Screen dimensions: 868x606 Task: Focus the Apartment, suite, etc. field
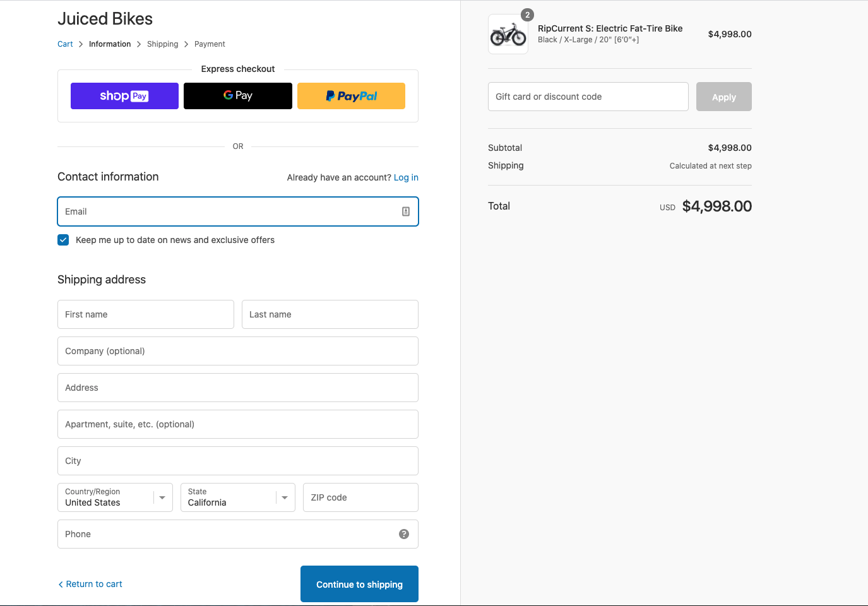pos(238,424)
